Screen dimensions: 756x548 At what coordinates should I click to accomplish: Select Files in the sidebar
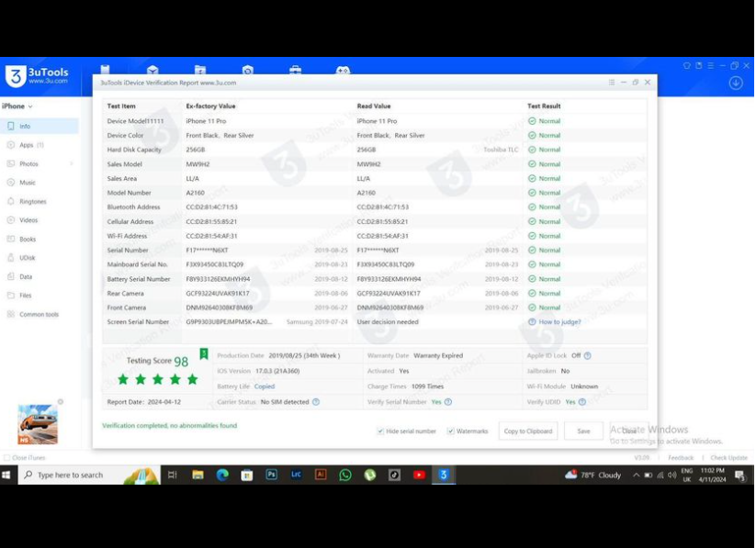click(39, 295)
